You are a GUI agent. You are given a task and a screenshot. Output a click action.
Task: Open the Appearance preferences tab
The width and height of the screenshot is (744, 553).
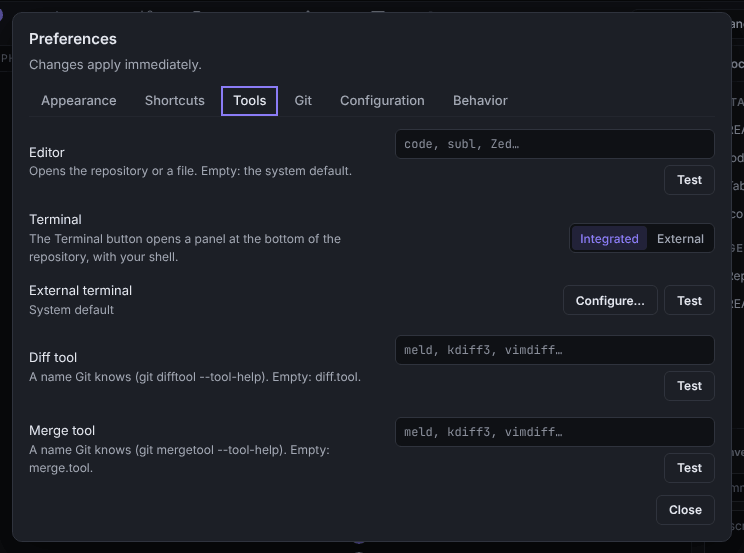[78, 101]
